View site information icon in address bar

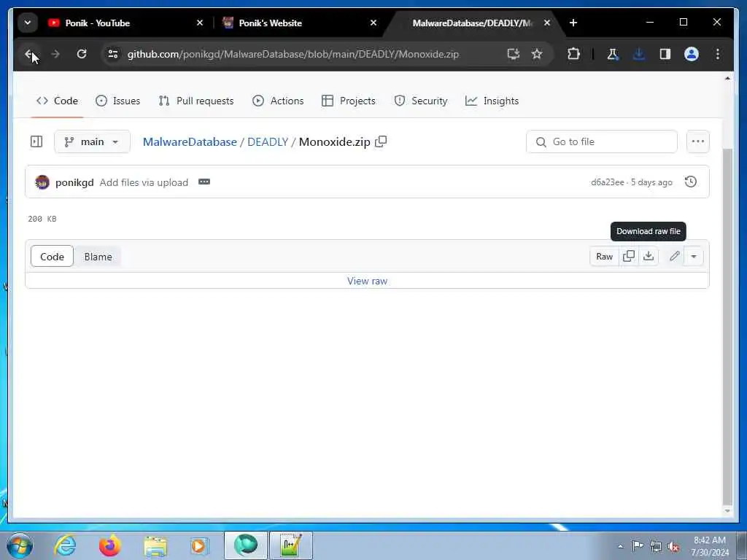(x=113, y=54)
